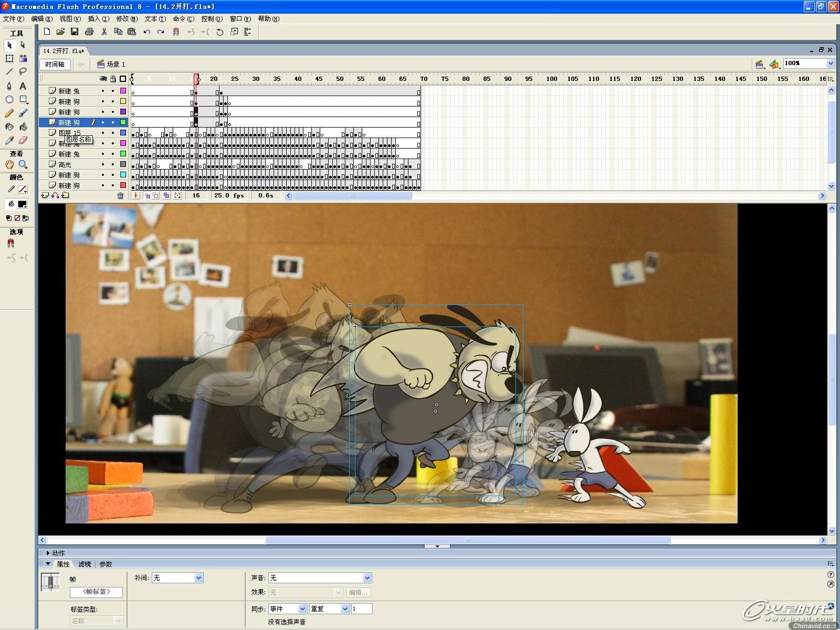Viewport: 840px width, 630px height.
Task: Select the Paint Bucket tool
Action: [x=23, y=127]
